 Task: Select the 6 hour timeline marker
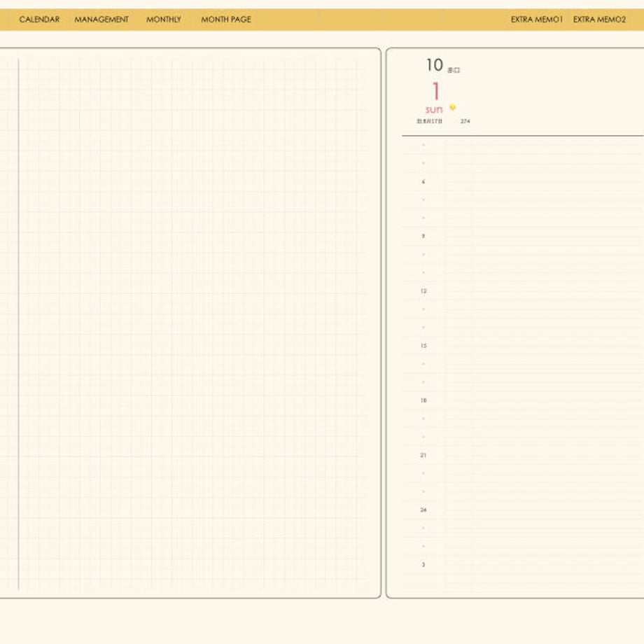pos(423,181)
